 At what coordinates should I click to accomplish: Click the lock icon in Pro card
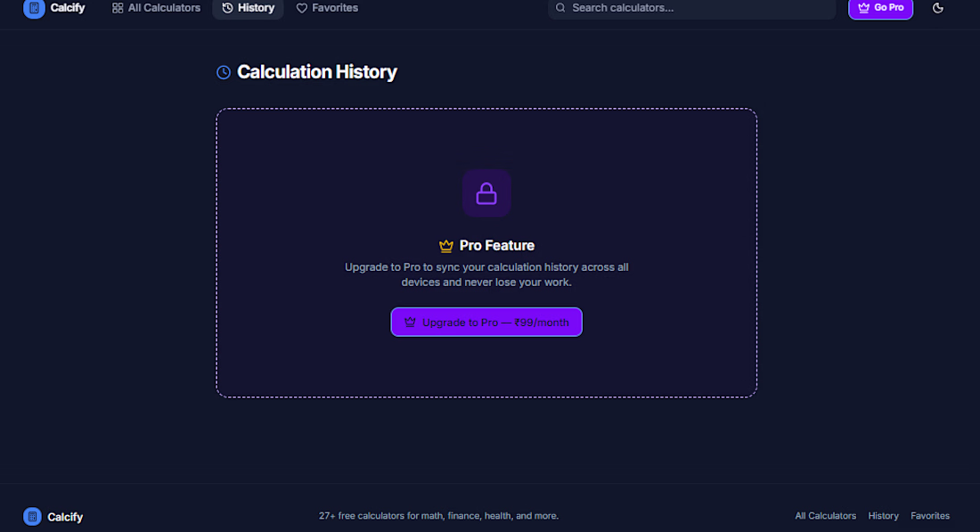[486, 193]
